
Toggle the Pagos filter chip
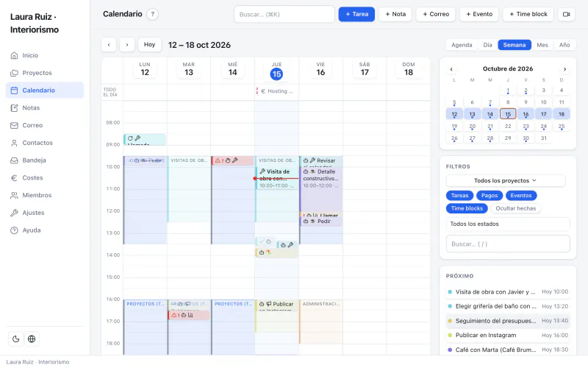pyautogui.click(x=490, y=195)
